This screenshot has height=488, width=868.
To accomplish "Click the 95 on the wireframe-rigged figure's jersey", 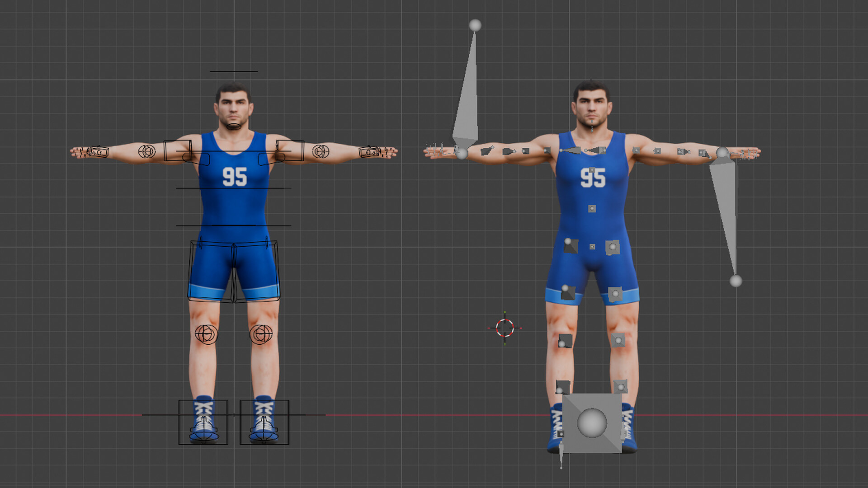I will coord(235,177).
